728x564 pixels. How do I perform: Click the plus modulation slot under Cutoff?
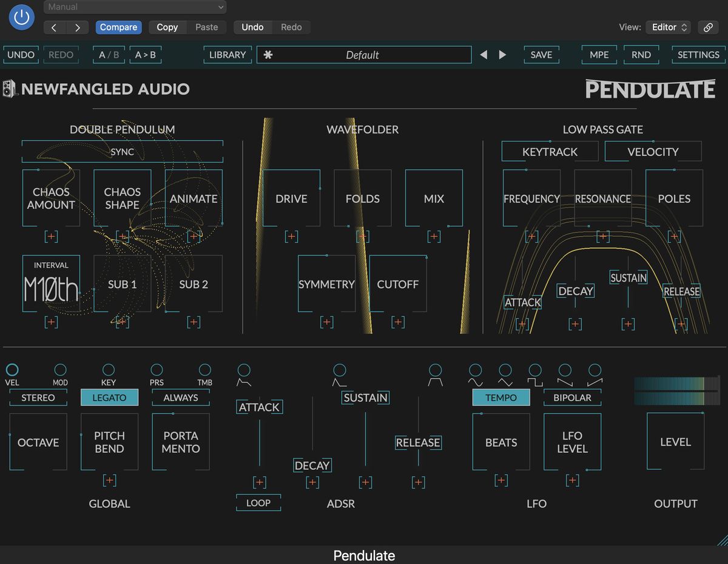[398, 322]
